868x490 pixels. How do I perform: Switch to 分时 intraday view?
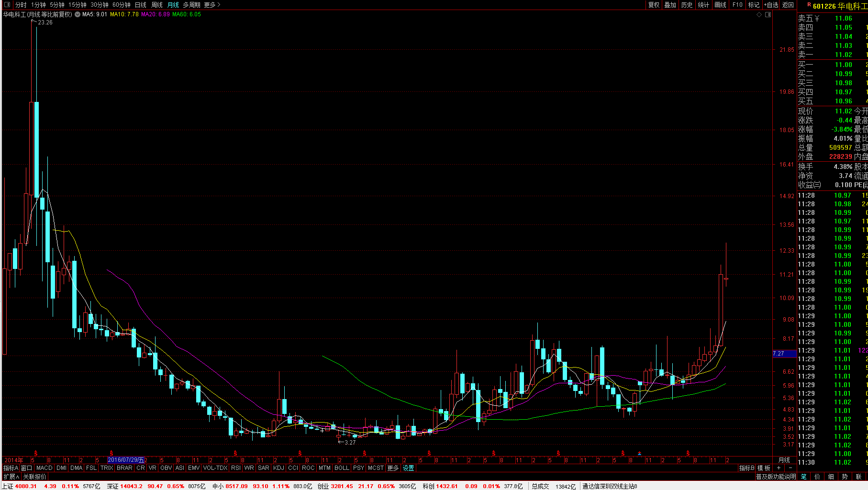point(21,5)
